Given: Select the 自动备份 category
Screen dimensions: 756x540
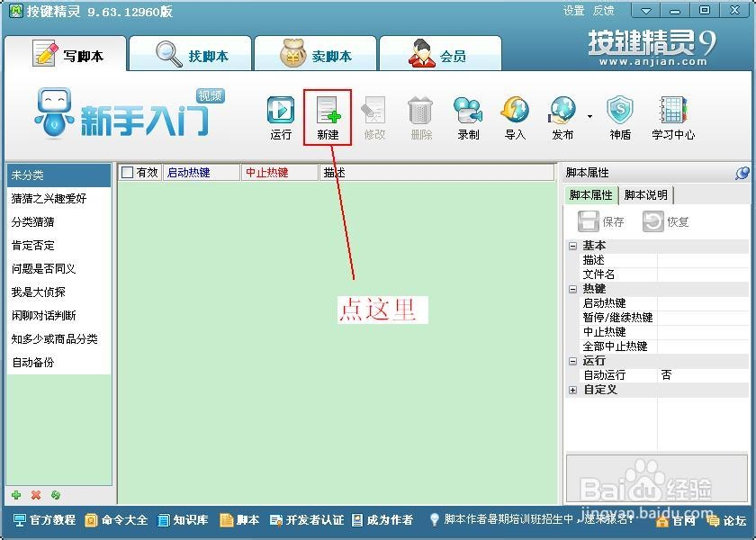Looking at the screenshot, I should [x=58, y=363].
